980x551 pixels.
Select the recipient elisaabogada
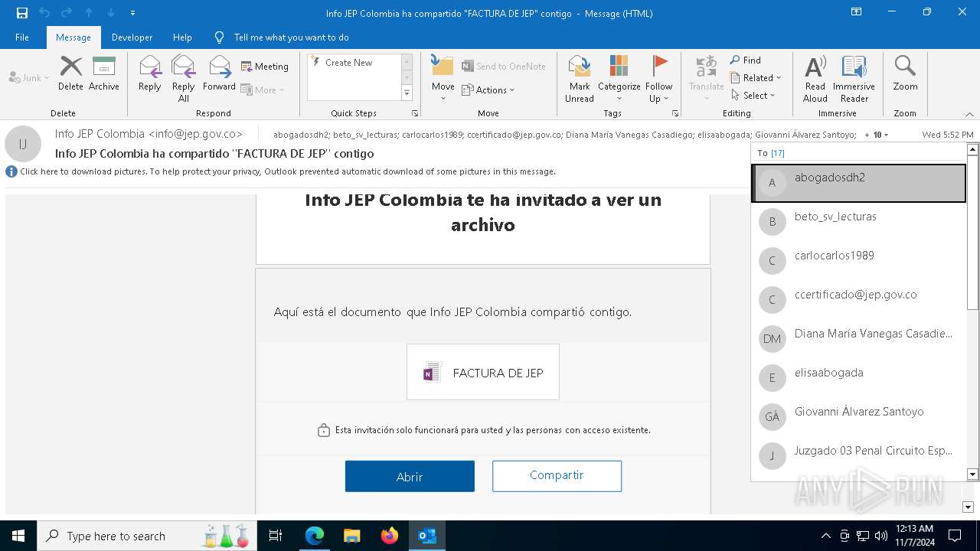[x=859, y=378]
